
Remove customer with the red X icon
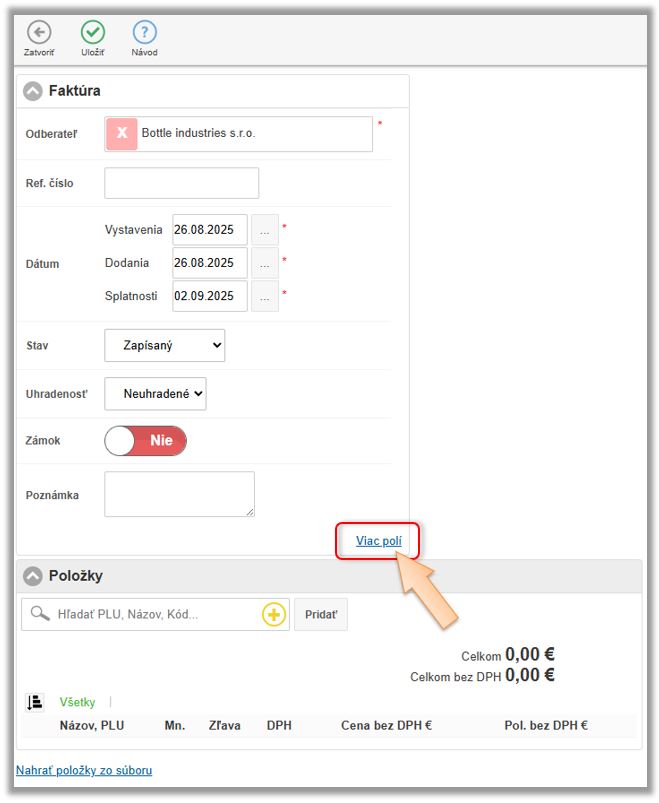121,133
